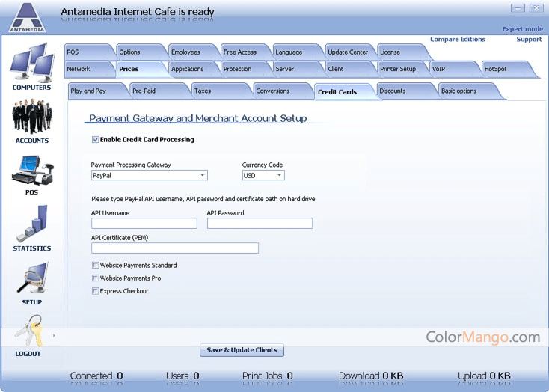Image resolution: width=549 pixels, height=392 pixels.
Task: Click the Support link
Action: point(529,40)
